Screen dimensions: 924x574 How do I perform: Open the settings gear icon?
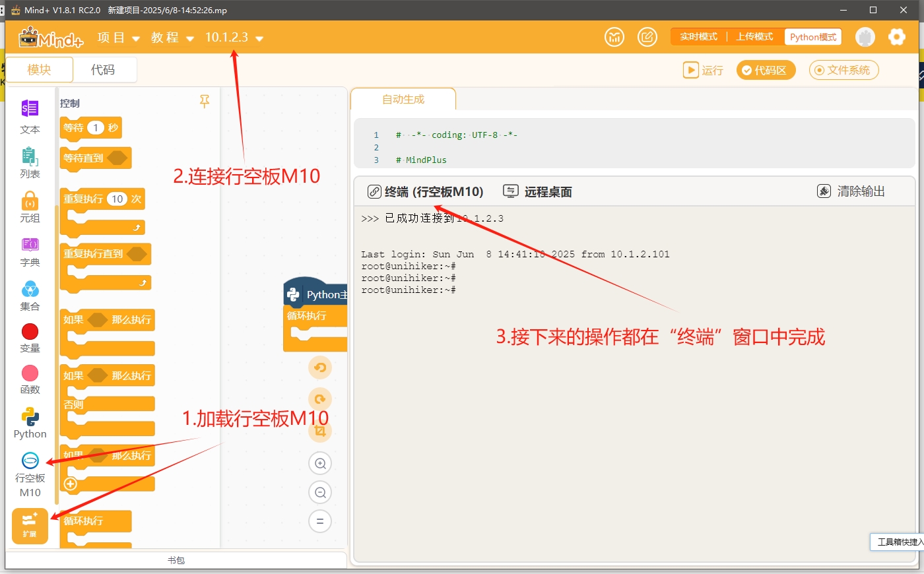[896, 37]
